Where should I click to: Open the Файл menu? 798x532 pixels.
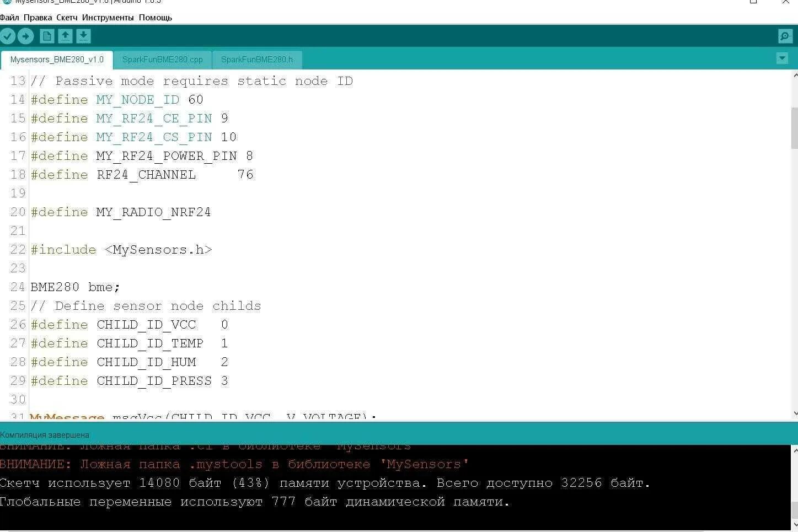(x=9, y=18)
